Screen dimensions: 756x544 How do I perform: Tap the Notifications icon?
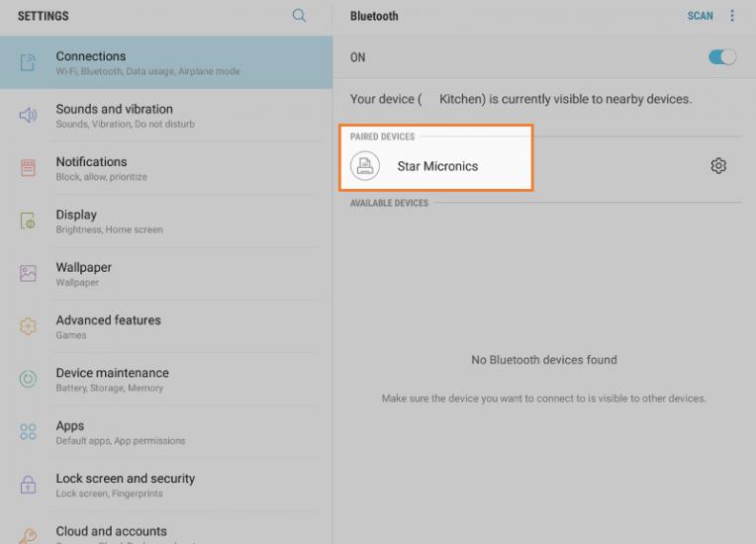coord(28,168)
